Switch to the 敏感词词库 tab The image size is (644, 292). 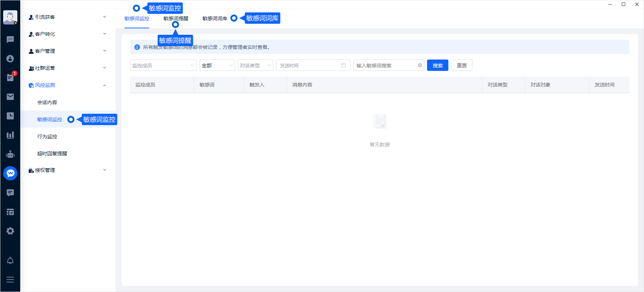tap(215, 18)
